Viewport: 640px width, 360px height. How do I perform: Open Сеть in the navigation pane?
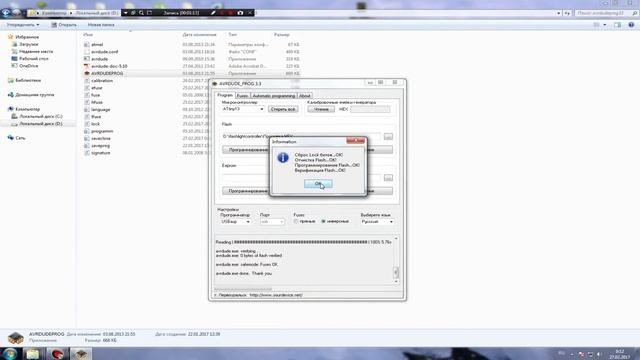tap(20, 138)
